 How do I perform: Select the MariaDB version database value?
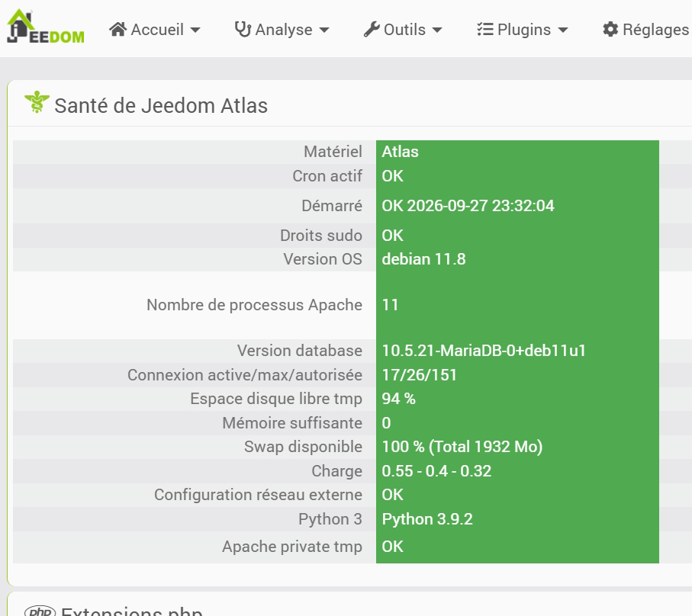(x=484, y=351)
